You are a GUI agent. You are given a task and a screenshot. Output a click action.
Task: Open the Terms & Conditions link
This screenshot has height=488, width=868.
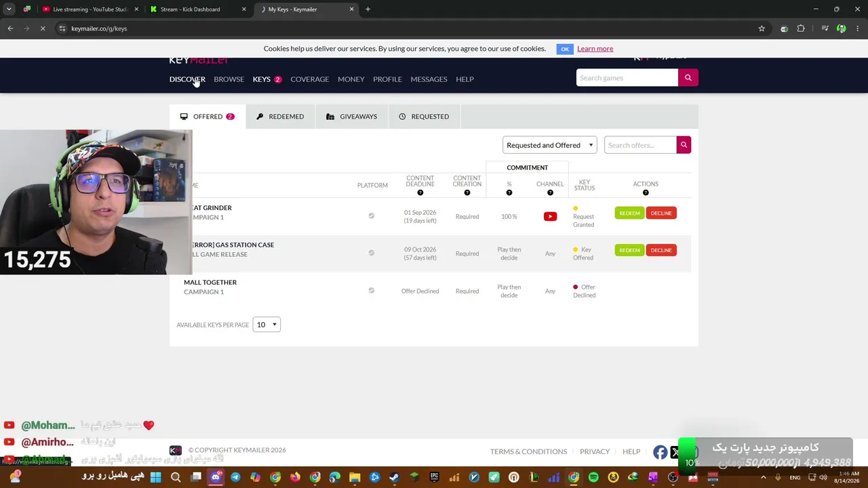tap(528, 451)
